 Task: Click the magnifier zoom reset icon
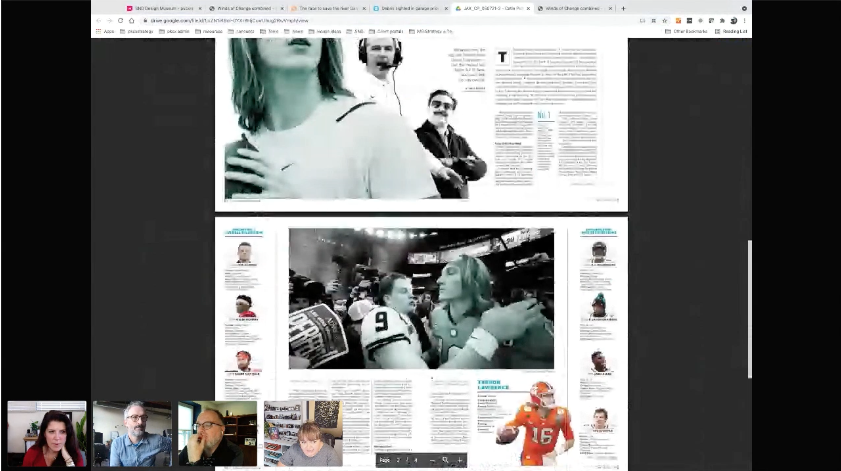click(446, 460)
